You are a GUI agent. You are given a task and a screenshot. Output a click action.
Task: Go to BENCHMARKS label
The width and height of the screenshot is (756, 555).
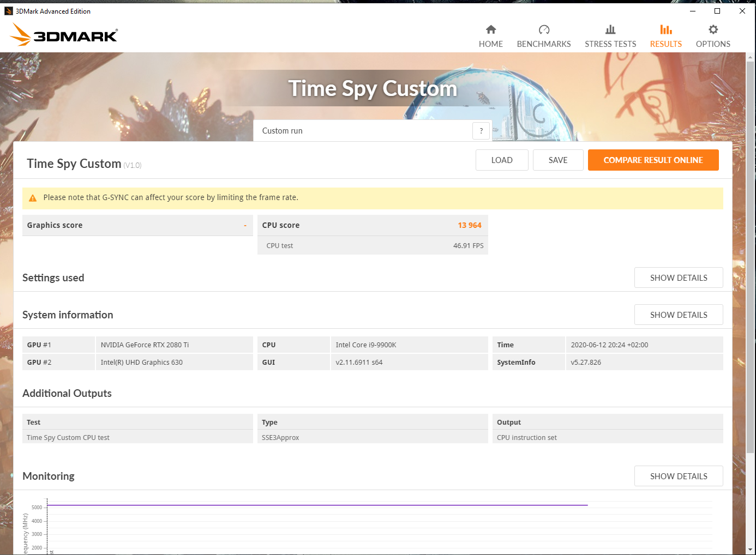point(544,44)
